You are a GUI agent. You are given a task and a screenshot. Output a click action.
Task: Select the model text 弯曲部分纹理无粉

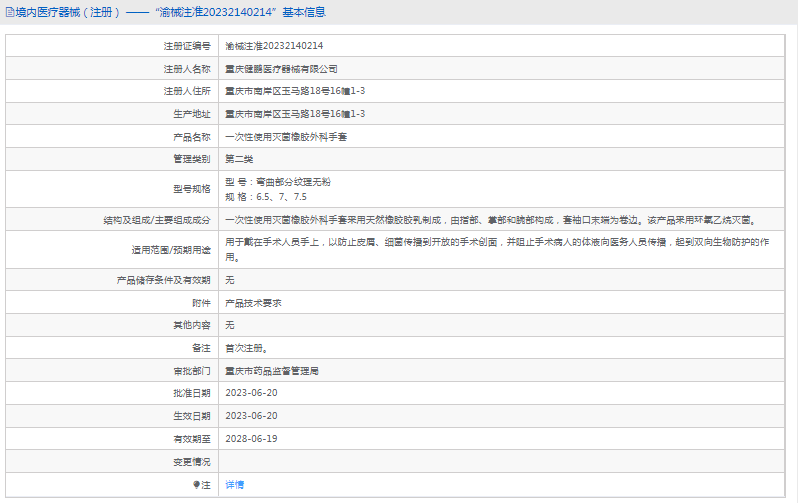pos(293,182)
